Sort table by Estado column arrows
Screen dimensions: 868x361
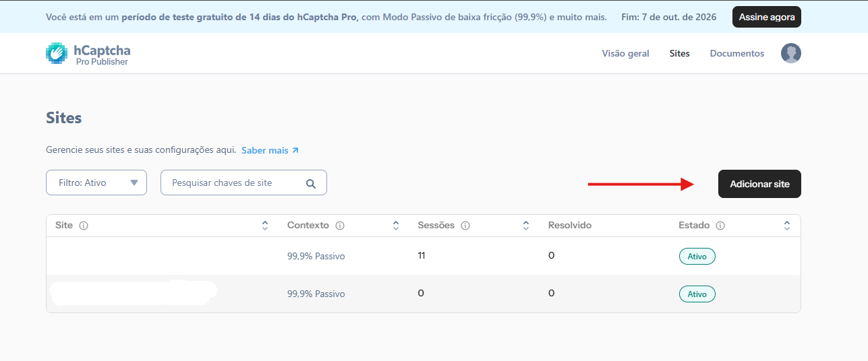coord(787,226)
